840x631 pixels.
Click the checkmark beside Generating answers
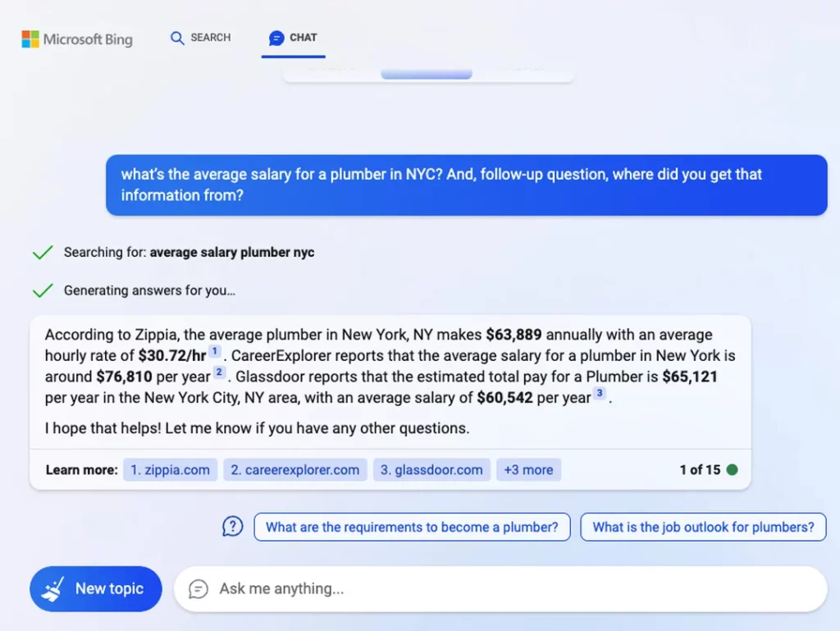point(43,290)
